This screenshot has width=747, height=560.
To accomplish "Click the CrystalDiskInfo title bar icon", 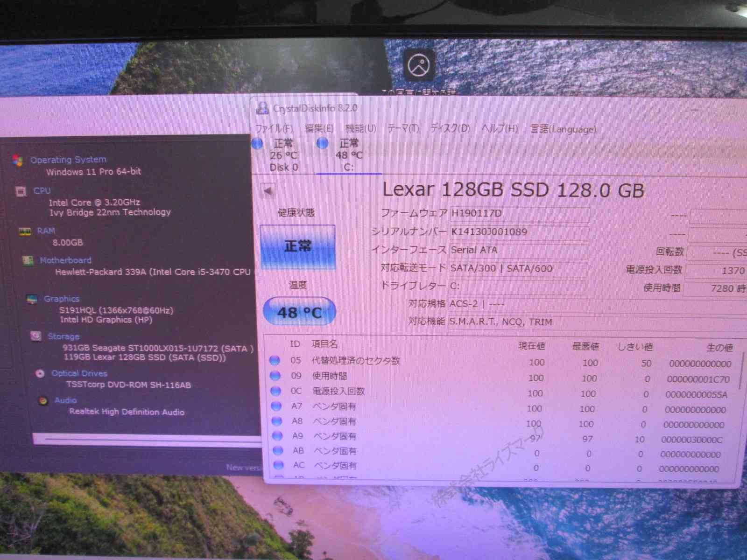I will point(262,108).
